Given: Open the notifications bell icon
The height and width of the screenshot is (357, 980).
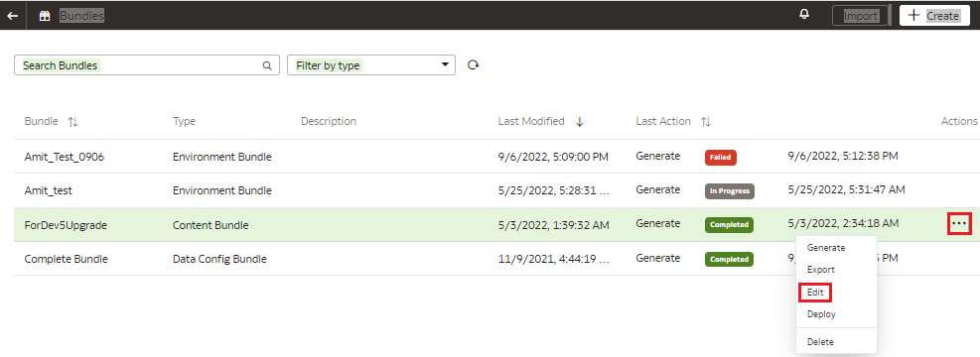Looking at the screenshot, I should (804, 14).
